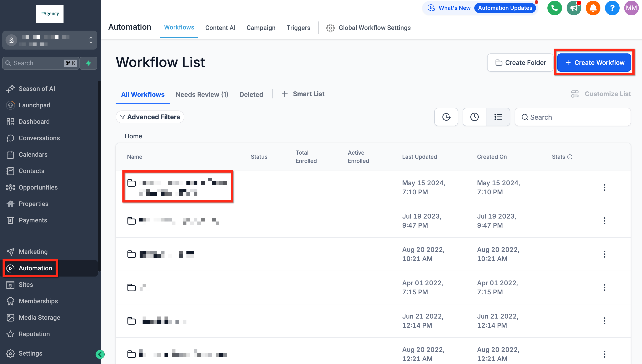The image size is (642, 364).
Task: Click the green phone dialer icon
Action: pyautogui.click(x=554, y=8)
